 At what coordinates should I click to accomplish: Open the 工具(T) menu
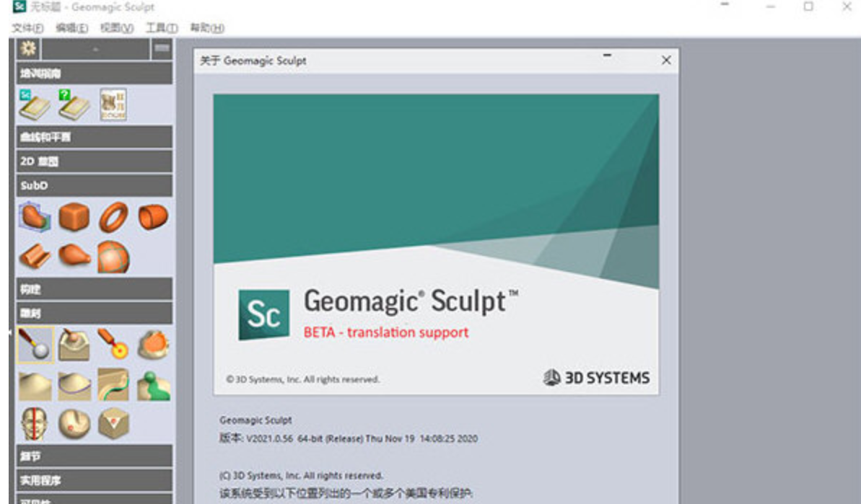click(x=162, y=28)
